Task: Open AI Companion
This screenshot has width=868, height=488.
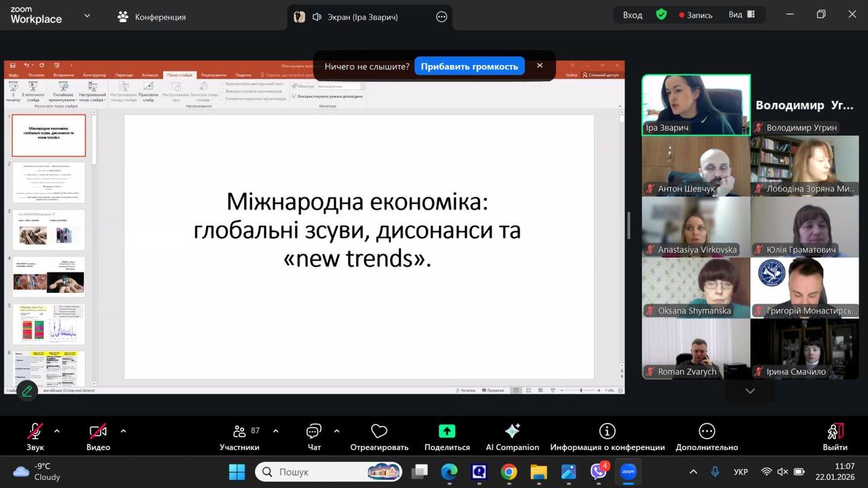Action: coord(512,432)
